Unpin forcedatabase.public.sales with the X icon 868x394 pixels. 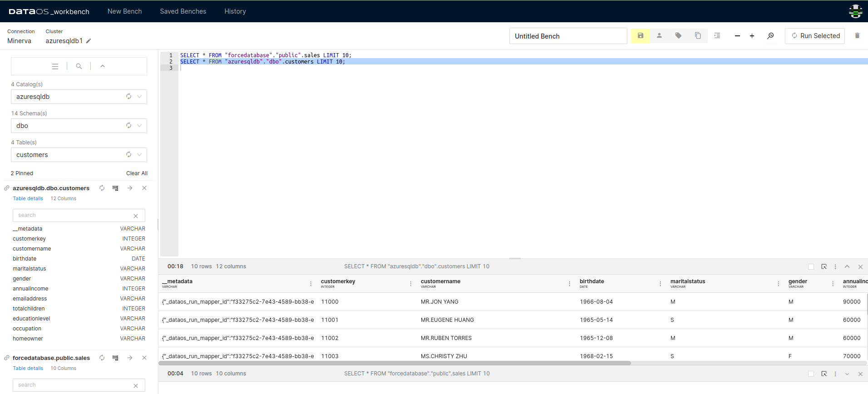[144, 358]
